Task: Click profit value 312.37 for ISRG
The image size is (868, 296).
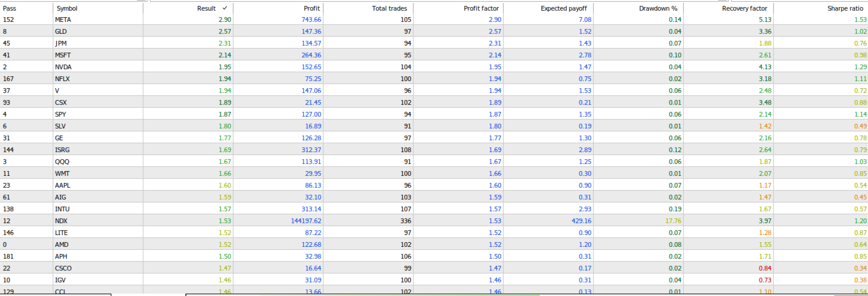Action: coord(311,150)
